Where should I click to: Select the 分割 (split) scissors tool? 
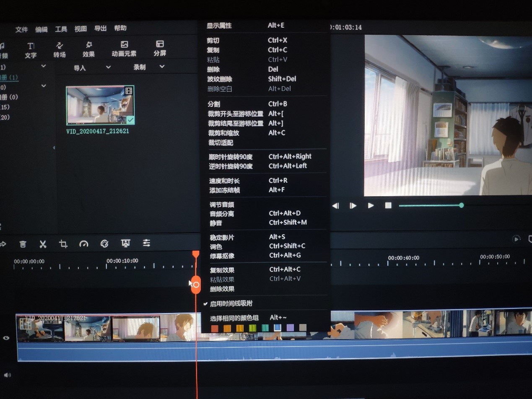[43, 244]
